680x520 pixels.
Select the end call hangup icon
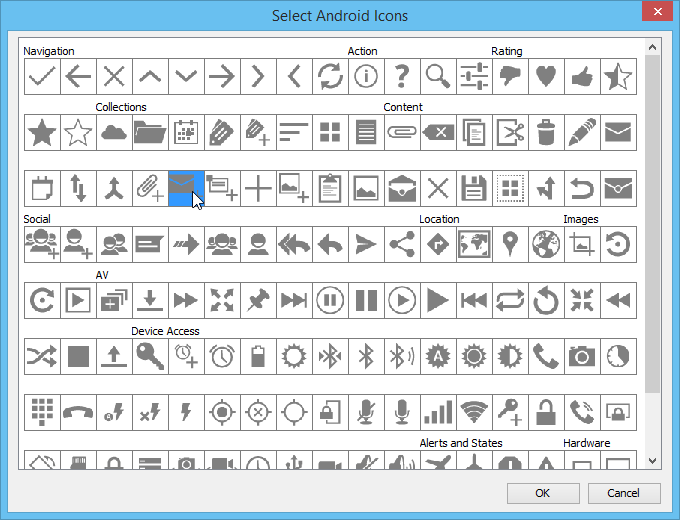[78, 412]
